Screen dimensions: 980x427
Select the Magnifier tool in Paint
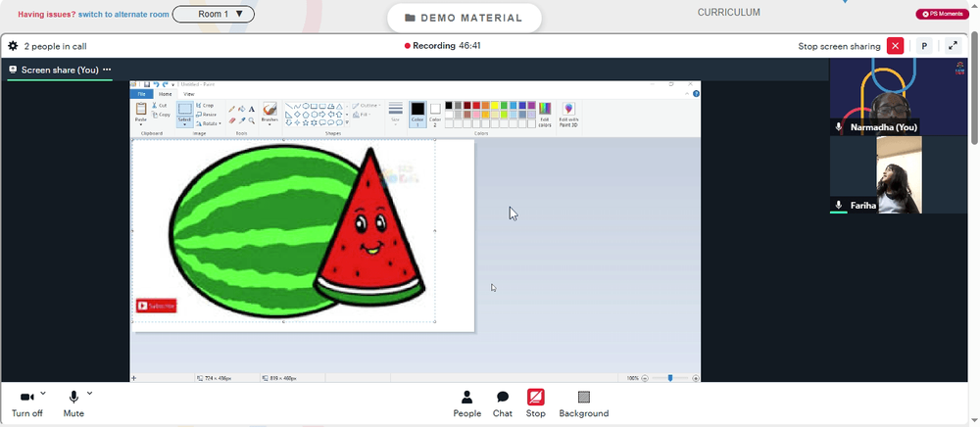[251, 120]
